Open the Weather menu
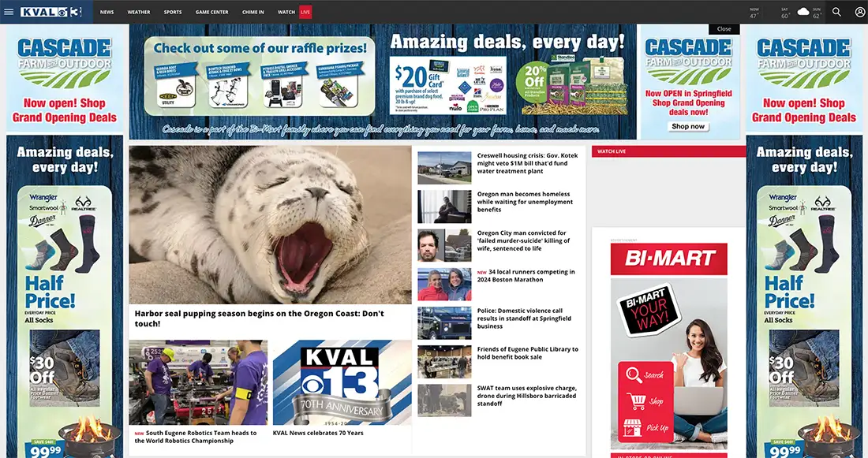The height and width of the screenshot is (458, 868). click(139, 12)
